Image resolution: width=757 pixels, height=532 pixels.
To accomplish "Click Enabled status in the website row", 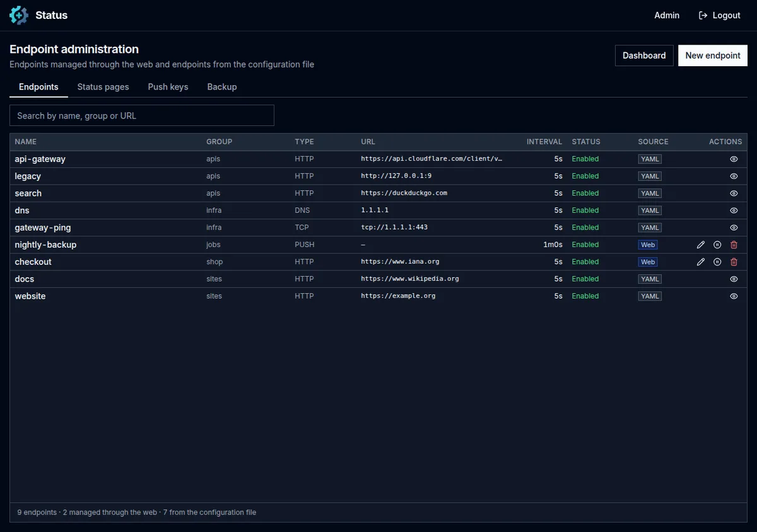I will pyautogui.click(x=585, y=296).
